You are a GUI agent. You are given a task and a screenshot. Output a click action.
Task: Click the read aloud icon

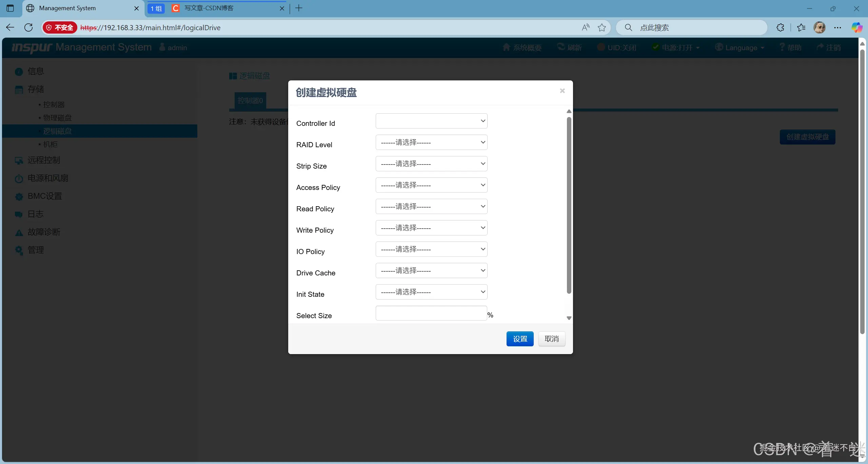coord(586,27)
